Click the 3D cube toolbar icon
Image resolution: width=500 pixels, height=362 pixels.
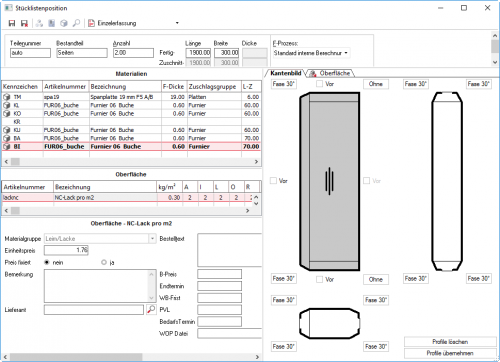[x=64, y=23]
